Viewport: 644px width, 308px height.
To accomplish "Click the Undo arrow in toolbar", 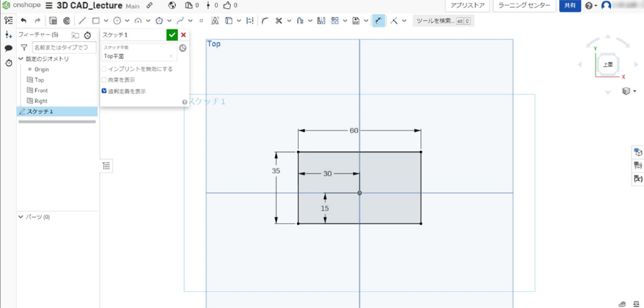I will coord(23,21).
